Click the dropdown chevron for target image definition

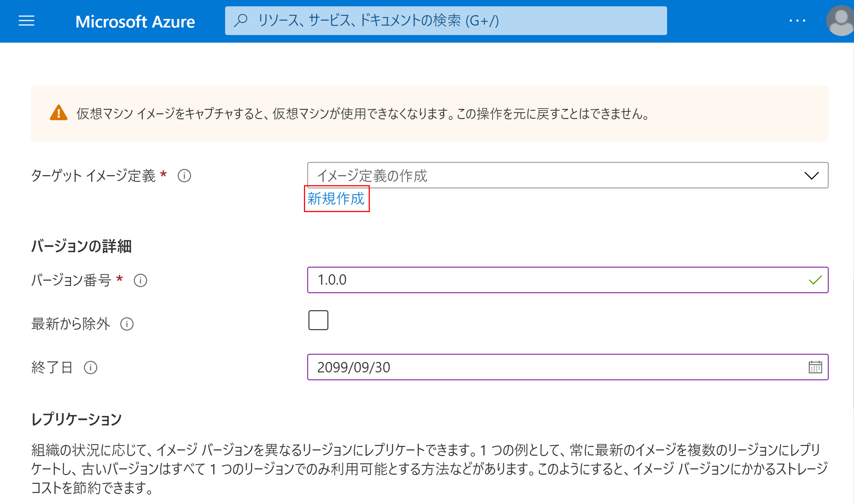(812, 176)
